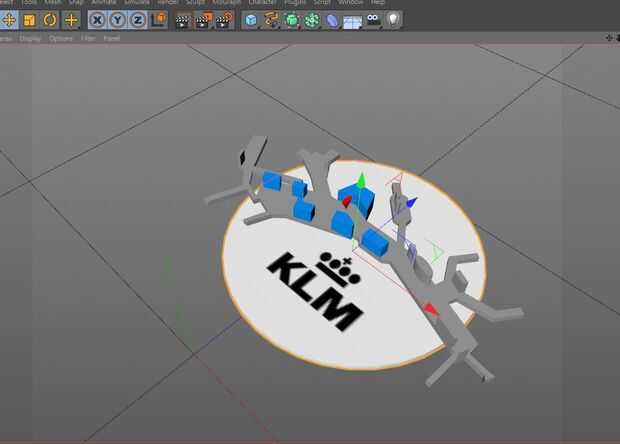Toggle the X axis lock
This screenshot has width=620, height=444.
tap(97, 20)
